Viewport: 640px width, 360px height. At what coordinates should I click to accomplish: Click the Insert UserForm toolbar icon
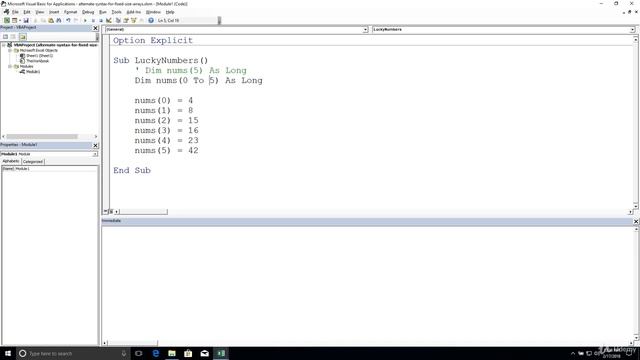click(x=14, y=20)
